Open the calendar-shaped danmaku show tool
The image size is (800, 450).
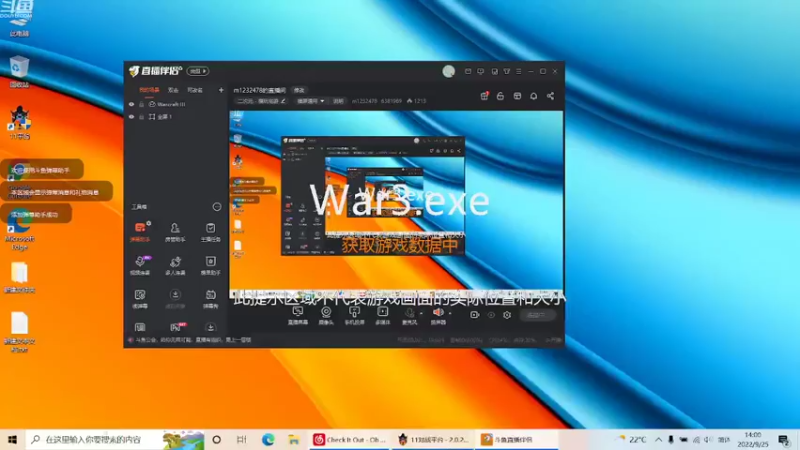pyautogui.click(x=210, y=298)
